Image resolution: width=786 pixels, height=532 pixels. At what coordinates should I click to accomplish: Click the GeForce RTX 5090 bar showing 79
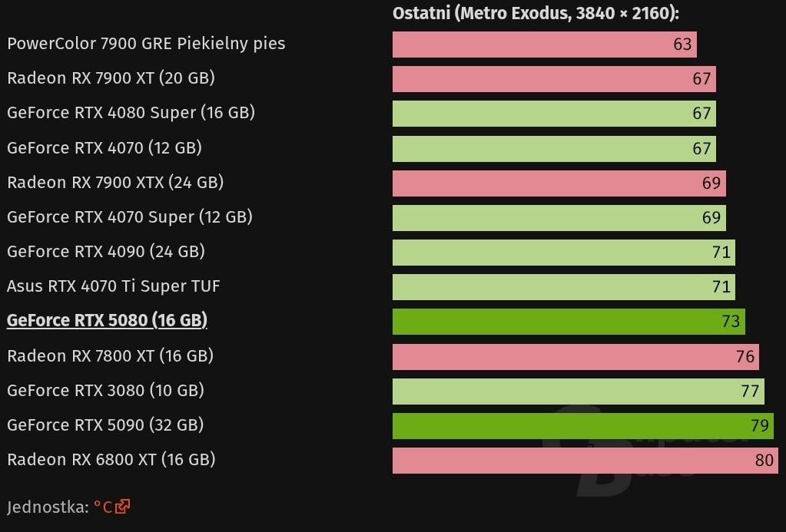click(x=582, y=425)
